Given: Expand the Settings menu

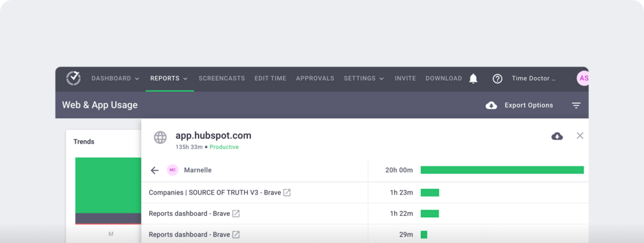Looking at the screenshot, I should (364, 79).
